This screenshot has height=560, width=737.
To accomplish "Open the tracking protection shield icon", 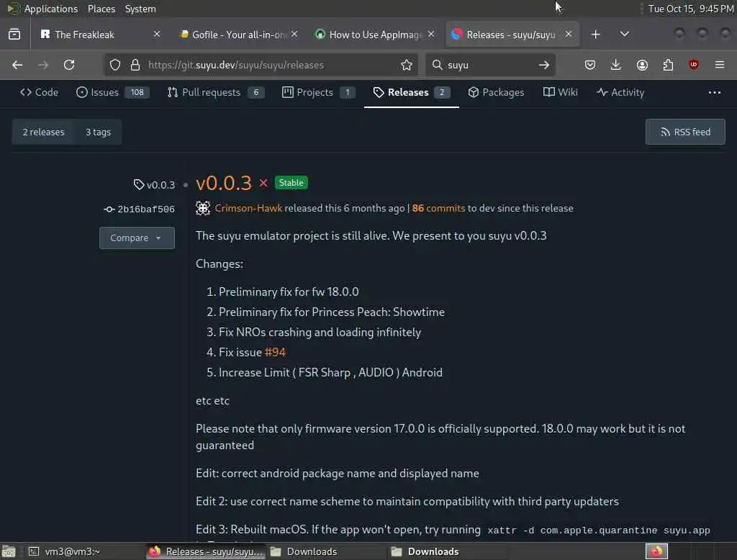I will click(114, 65).
